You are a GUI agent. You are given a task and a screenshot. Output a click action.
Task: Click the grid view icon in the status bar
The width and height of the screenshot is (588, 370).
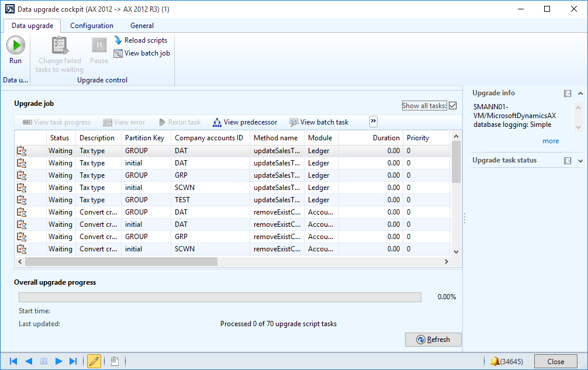[44, 361]
